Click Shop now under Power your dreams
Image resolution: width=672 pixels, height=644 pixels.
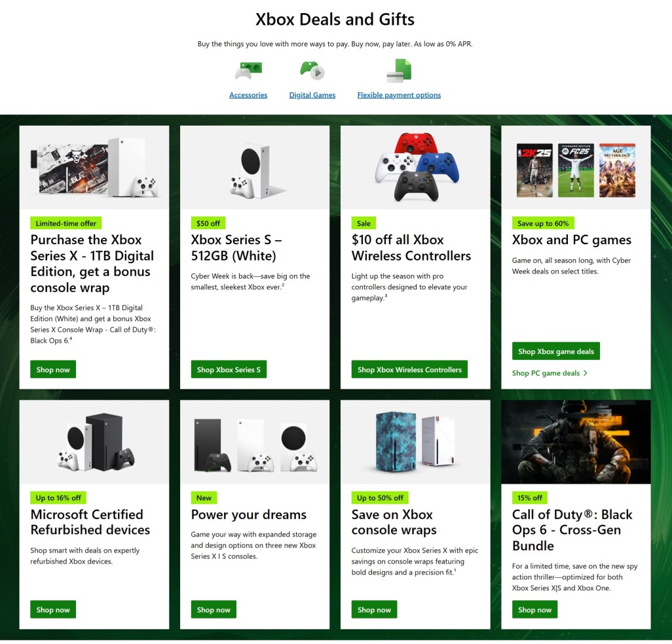[214, 609]
